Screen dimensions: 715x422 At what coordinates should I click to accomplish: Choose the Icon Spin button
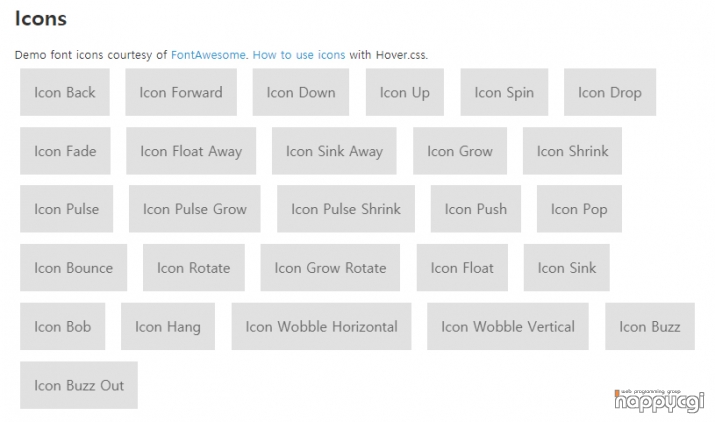click(504, 92)
